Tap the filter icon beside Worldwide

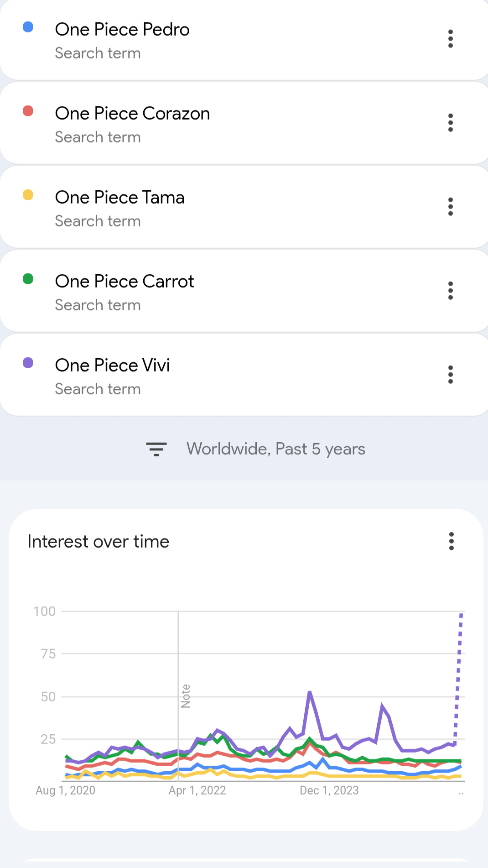tap(156, 449)
